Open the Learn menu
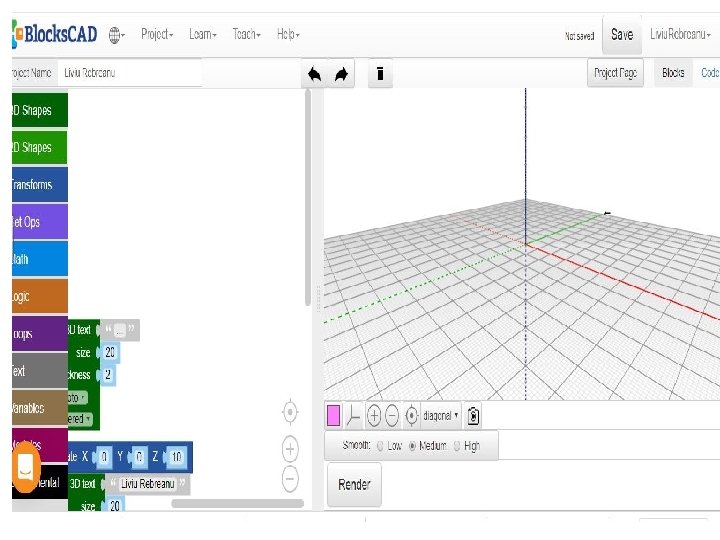Image resolution: width=720 pixels, height=540 pixels. 202,34
